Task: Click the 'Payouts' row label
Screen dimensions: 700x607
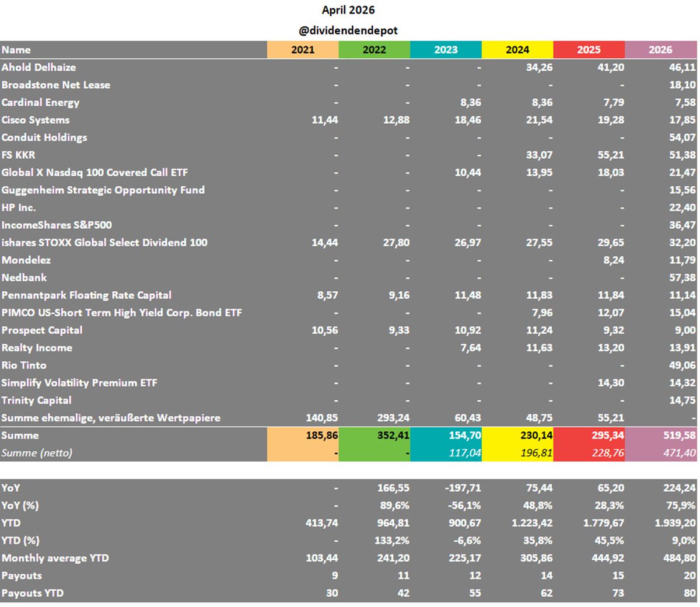Action: tap(22, 575)
